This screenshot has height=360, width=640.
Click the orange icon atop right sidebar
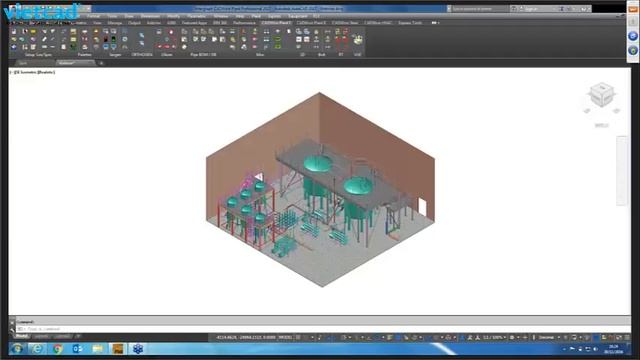coord(633,9)
